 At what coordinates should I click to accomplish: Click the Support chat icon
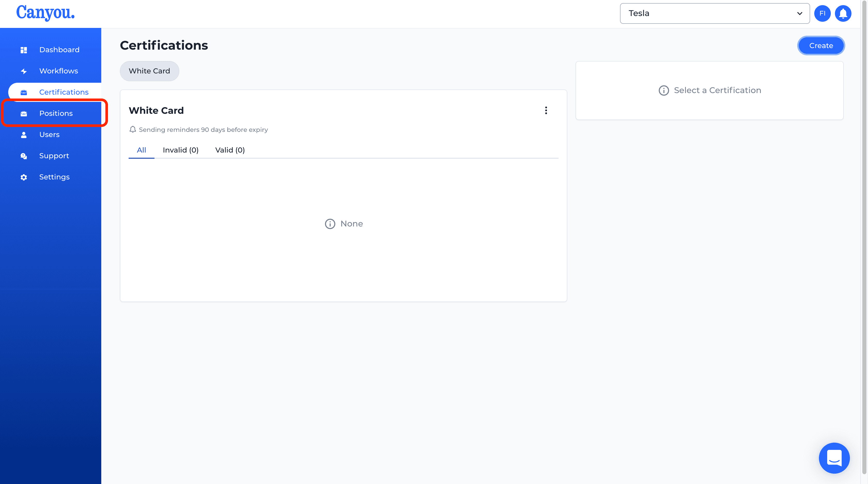pos(24,156)
